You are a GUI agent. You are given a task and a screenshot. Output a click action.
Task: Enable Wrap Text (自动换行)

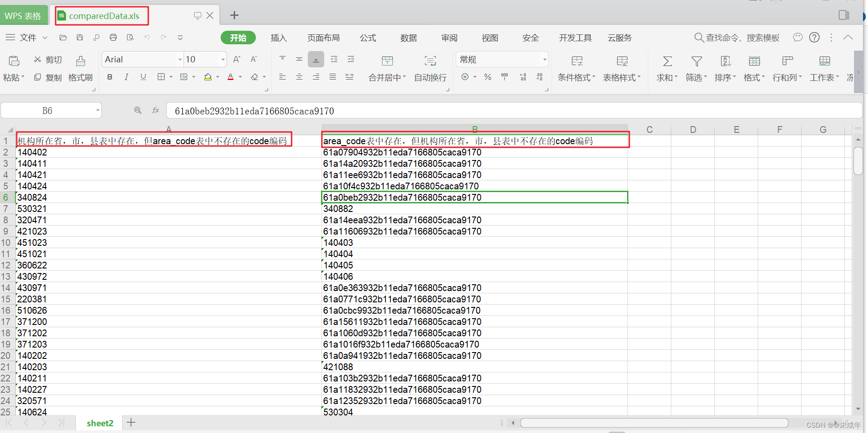click(x=429, y=68)
